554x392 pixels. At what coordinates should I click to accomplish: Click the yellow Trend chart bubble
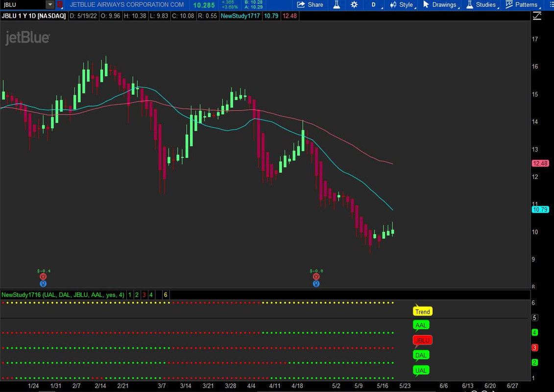[x=423, y=312]
